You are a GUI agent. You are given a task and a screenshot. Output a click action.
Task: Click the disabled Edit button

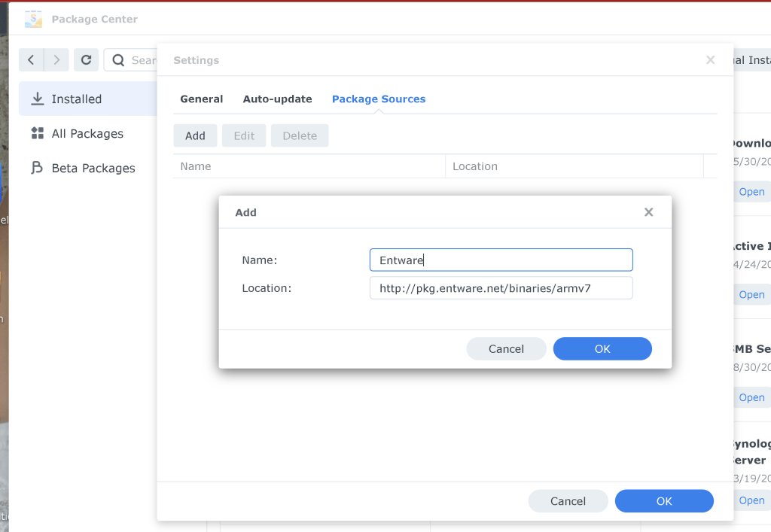[x=244, y=135]
